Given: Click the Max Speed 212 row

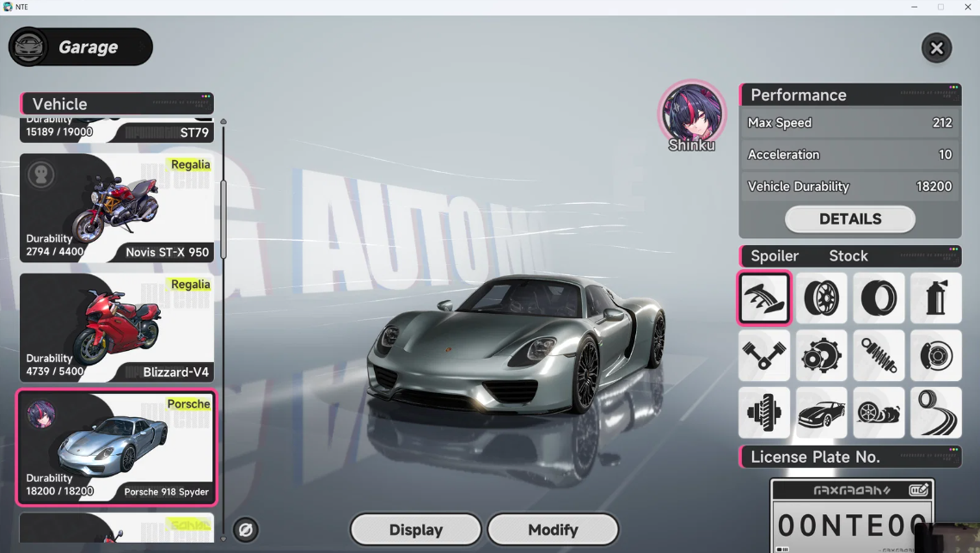Looking at the screenshot, I should point(850,123).
